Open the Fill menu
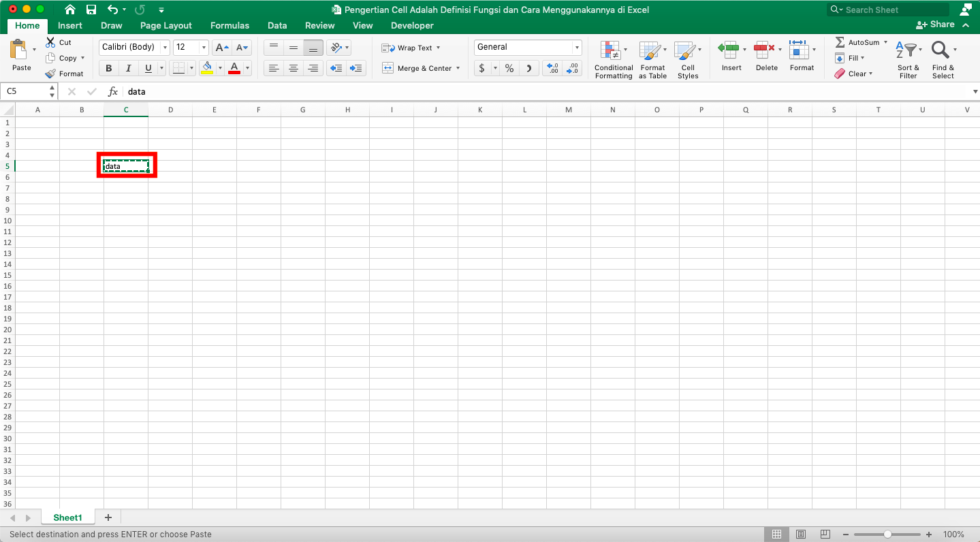The height and width of the screenshot is (542, 980). pos(850,58)
